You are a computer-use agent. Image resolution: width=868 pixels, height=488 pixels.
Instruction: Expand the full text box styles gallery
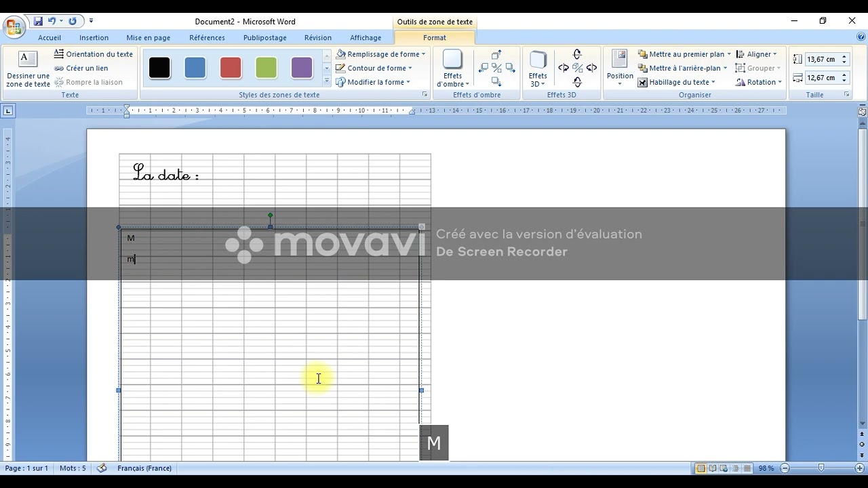pyautogui.click(x=326, y=81)
